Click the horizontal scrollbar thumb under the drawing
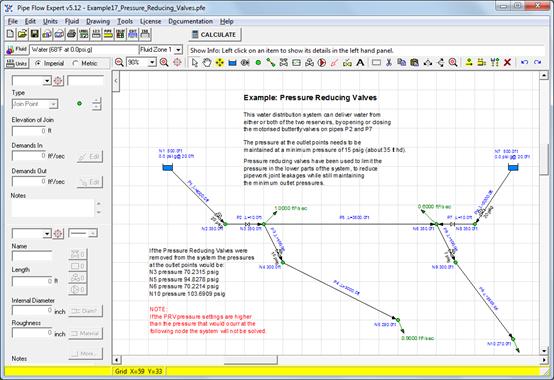This screenshot has width=554, height=380. point(250,360)
